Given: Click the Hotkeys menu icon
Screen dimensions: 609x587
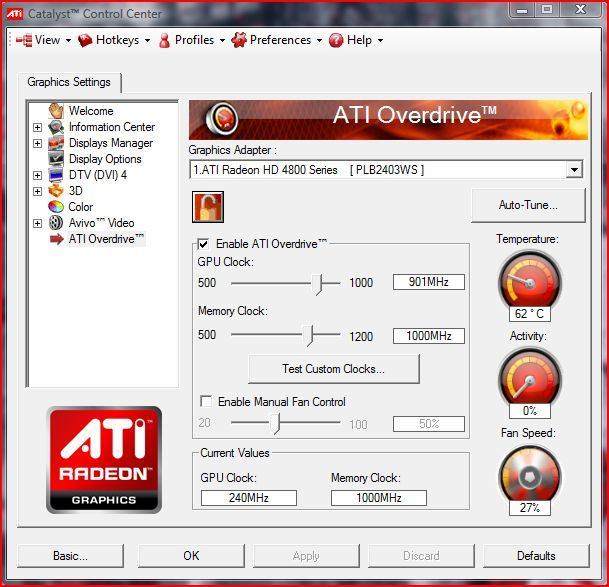Looking at the screenshot, I should pos(85,40).
